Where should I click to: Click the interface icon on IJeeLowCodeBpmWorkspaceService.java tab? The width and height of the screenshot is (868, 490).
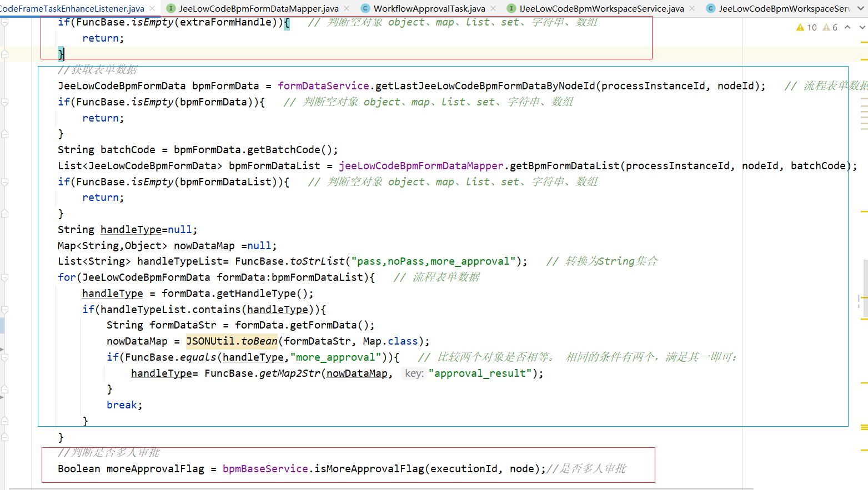click(511, 8)
